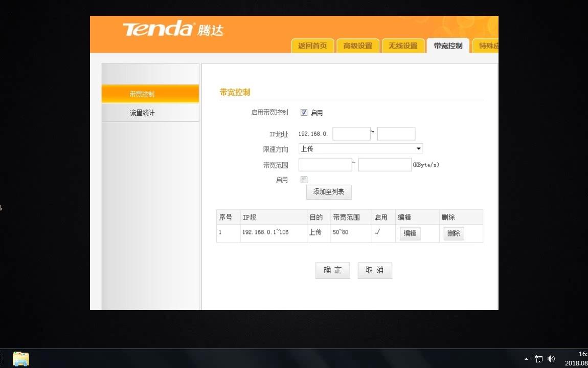Click 编辑 for rule 1
The image size is (588, 368).
[x=410, y=233]
